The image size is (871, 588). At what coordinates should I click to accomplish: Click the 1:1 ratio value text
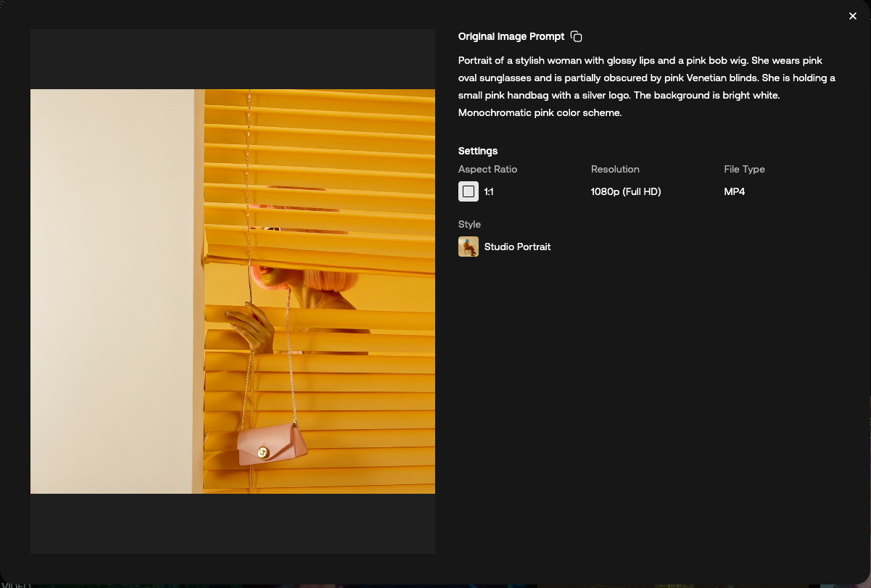coord(489,191)
